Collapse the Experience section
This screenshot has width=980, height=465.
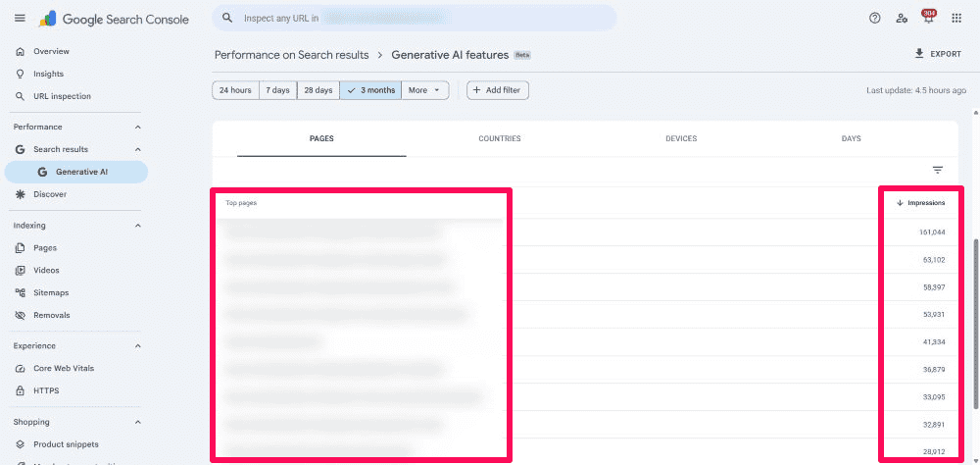point(138,346)
